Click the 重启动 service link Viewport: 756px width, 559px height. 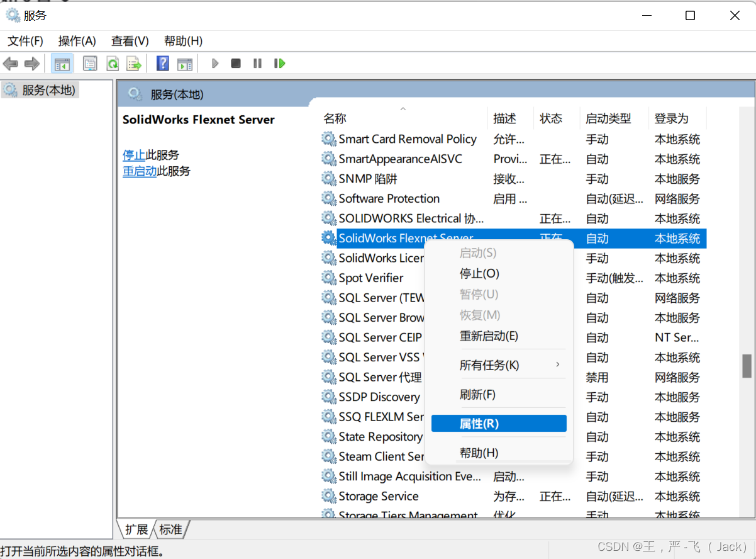point(139,171)
